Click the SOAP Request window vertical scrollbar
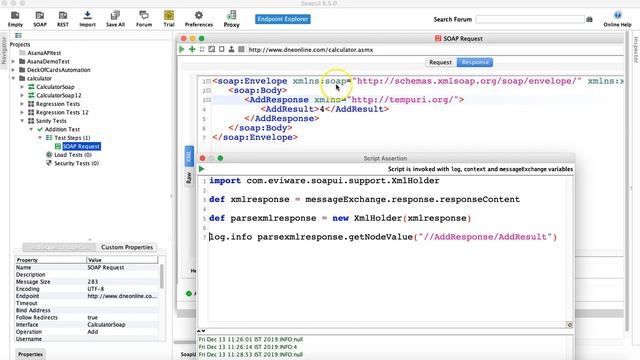Image resolution: width=640 pixels, height=360 pixels. pyautogui.click(x=627, y=180)
